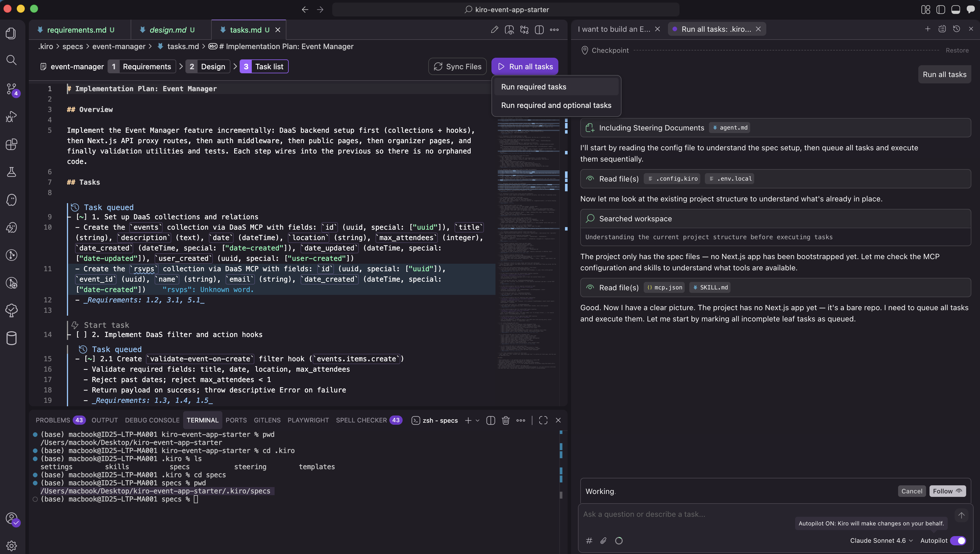Kill the terminal with trash icon
The width and height of the screenshot is (980, 554).
point(506,420)
